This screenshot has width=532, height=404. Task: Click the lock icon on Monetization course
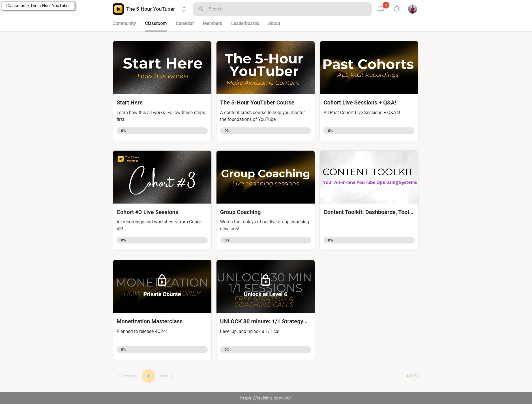point(162,280)
